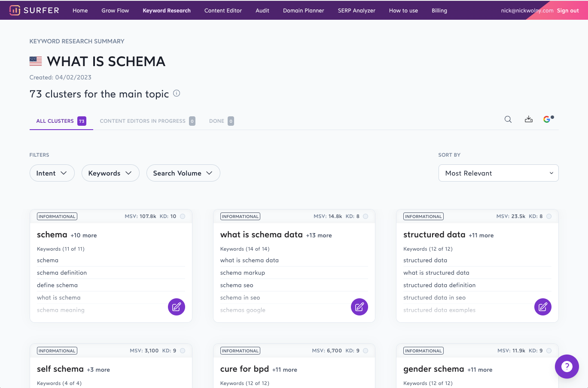Select the what is schema data cluster circle
This screenshot has width=588, height=388.
366,216
